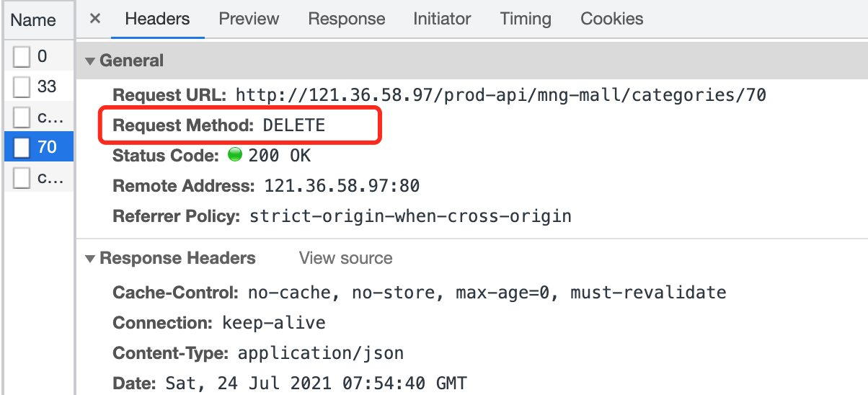The height and width of the screenshot is (395, 868).
Task: Select last truncated 'c...' request entry
Action: click(x=39, y=178)
